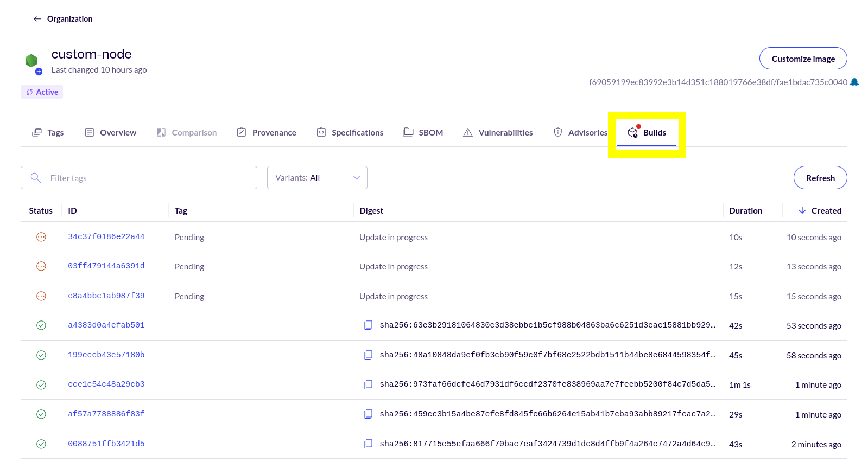The width and height of the screenshot is (868, 462).
Task: Sort by the Created column arrow
Action: click(x=802, y=210)
